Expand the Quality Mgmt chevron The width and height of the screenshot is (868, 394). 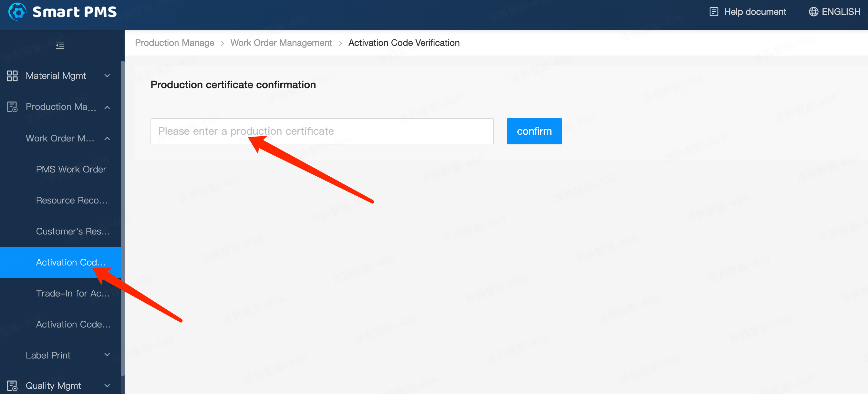click(x=107, y=386)
